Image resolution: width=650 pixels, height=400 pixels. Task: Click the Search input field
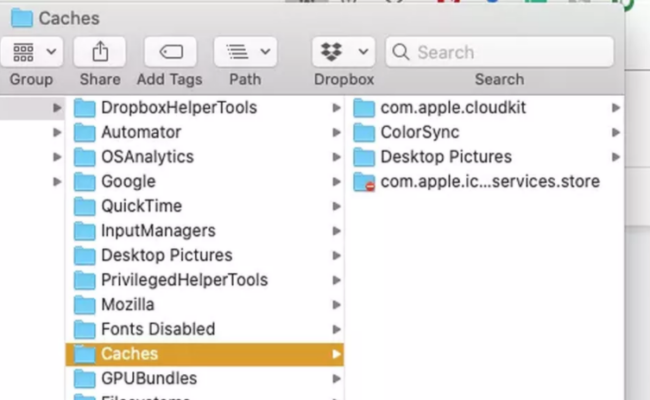(x=510, y=51)
